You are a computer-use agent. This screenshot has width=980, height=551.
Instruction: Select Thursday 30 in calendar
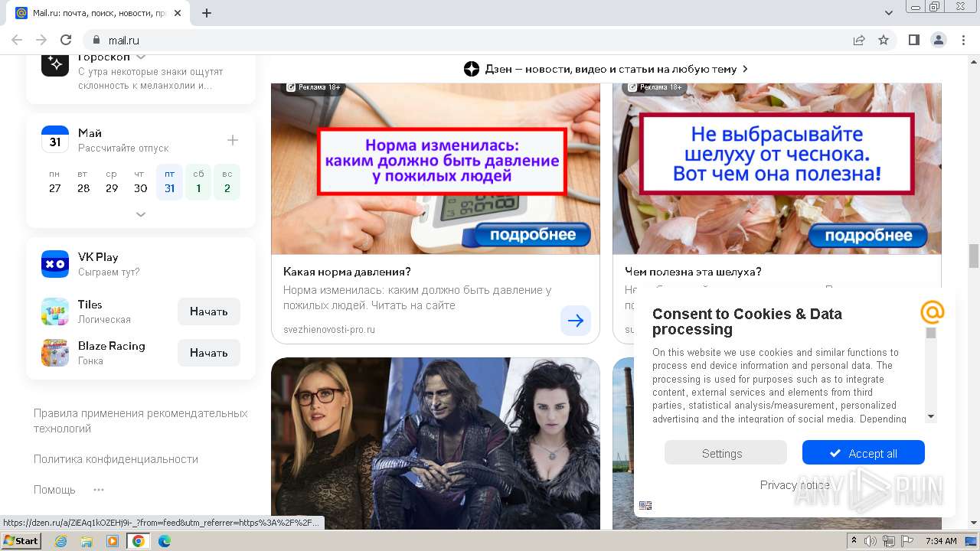141,181
